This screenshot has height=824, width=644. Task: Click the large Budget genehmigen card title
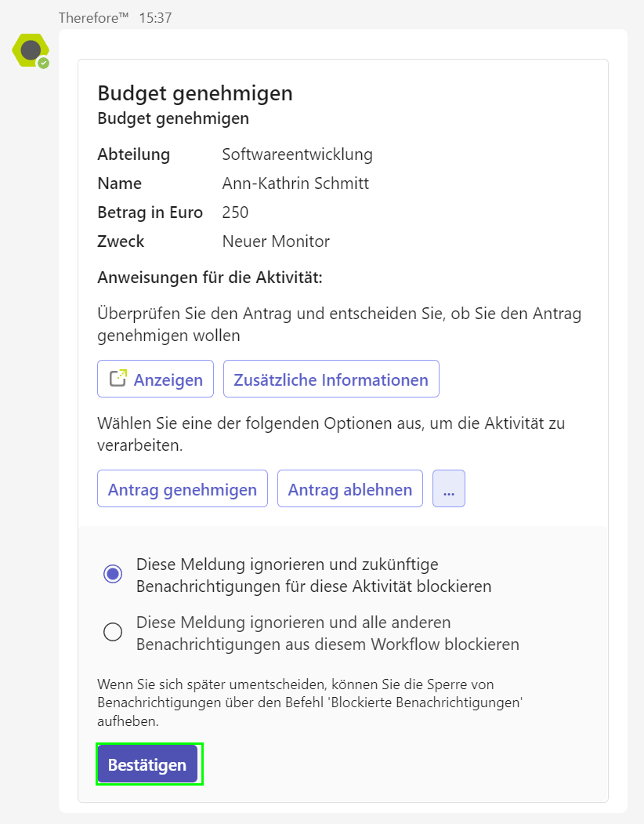click(x=195, y=93)
